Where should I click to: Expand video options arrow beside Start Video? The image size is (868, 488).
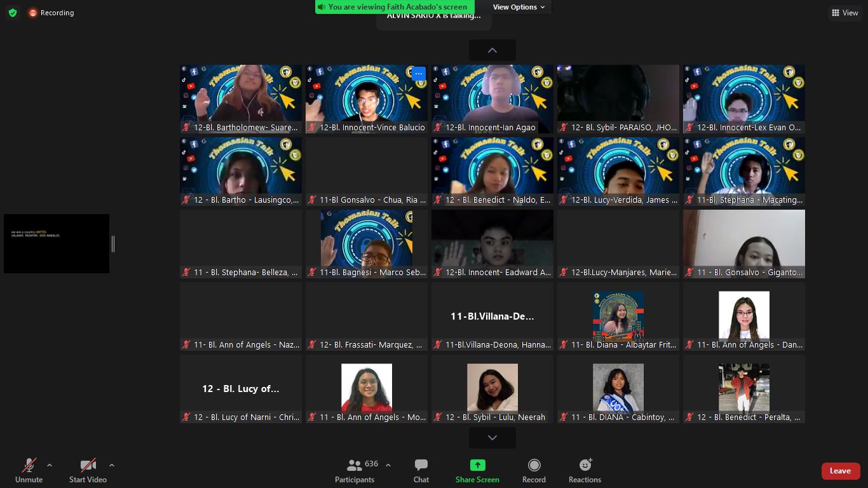click(112, 465)
